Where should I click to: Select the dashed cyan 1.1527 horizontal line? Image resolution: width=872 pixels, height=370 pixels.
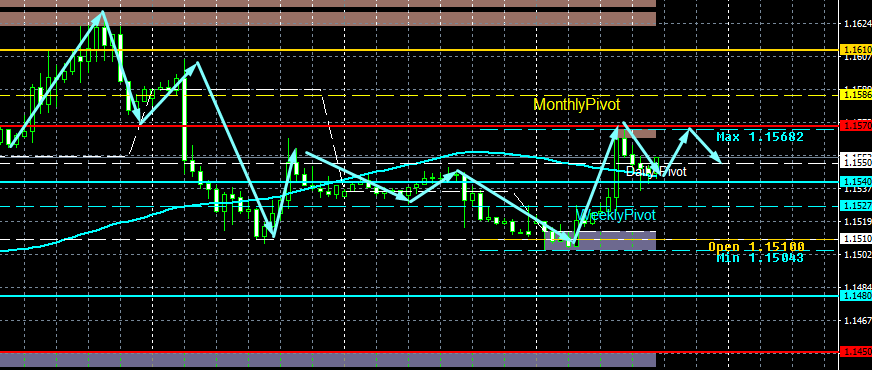(420, 206)
